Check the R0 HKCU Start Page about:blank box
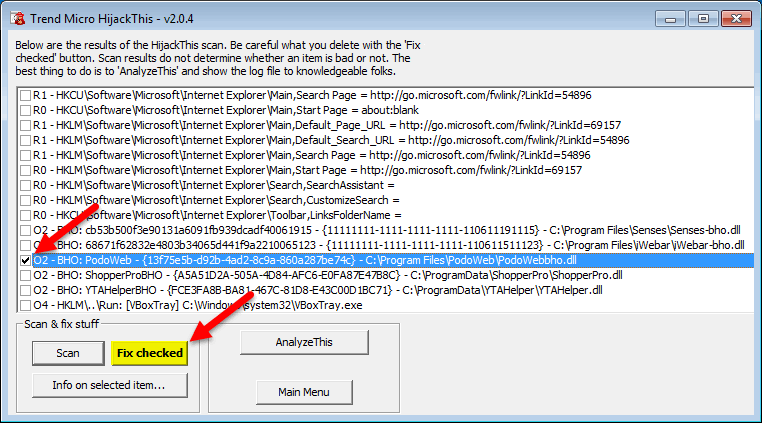Viewport: 762px width, 423px height. pos(25,110)
